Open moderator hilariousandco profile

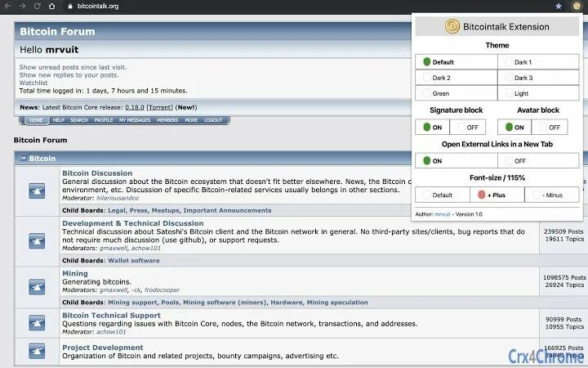pyautogui.click(x=118, y=198)
